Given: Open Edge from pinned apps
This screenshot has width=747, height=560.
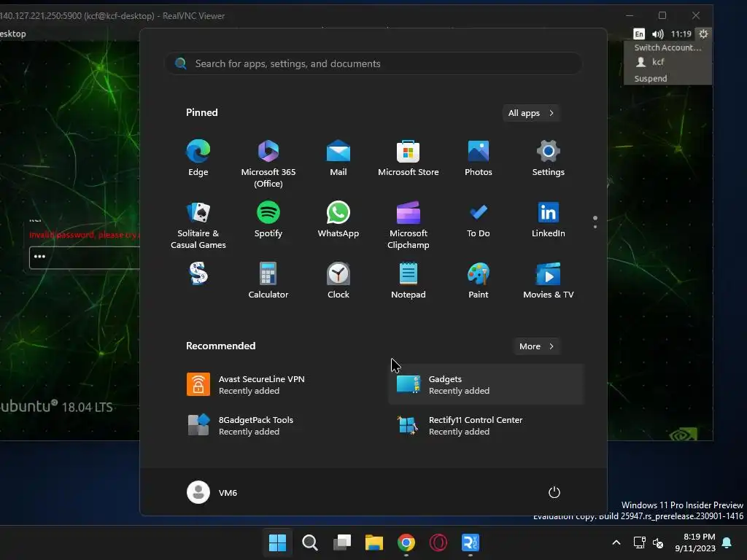Looking at the screenshot, I should click(198, 158).
